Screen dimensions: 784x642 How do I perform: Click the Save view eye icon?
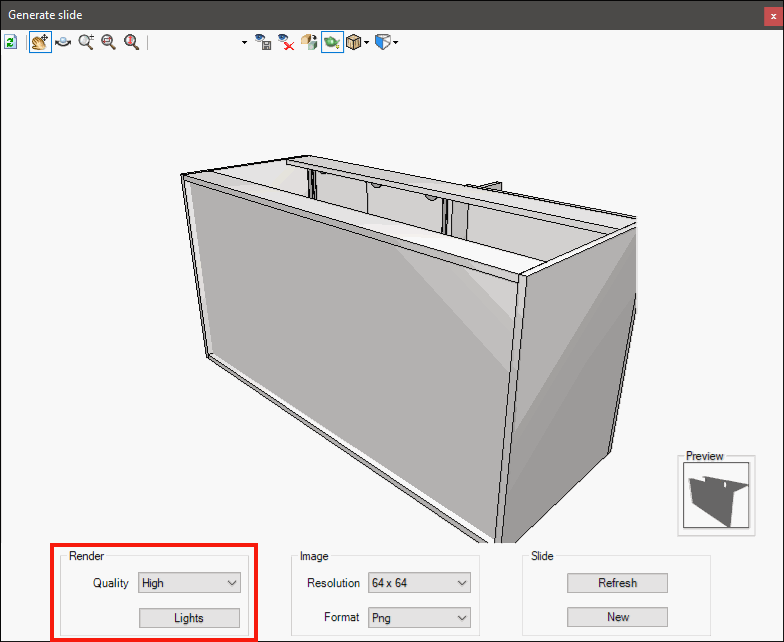(263, 42)
